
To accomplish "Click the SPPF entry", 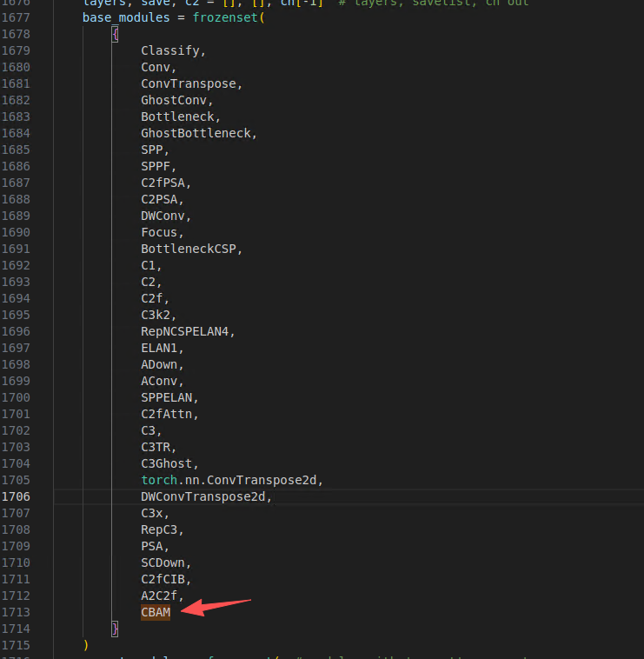I will pos(156,166).
